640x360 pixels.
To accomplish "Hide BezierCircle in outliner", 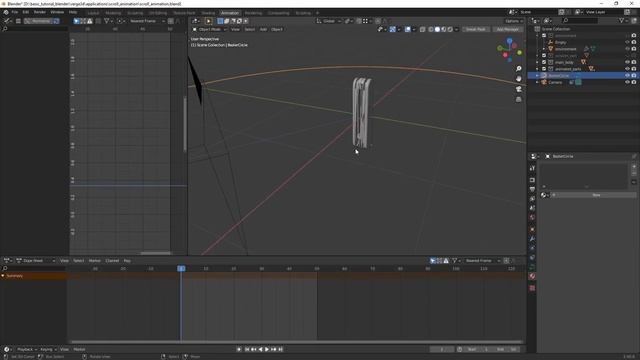I will (627, 76).
